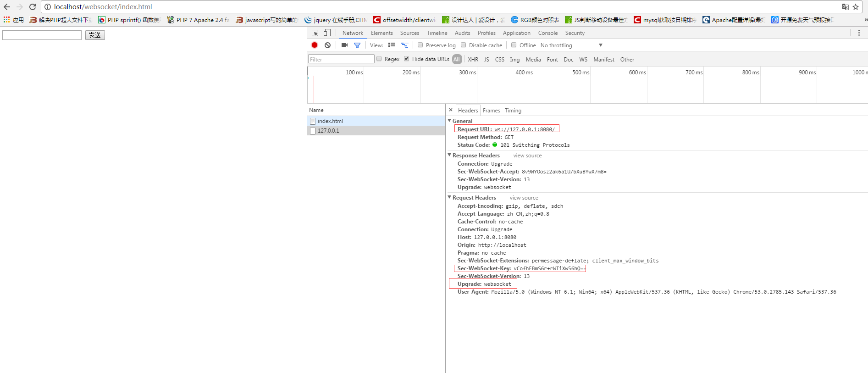Click the browser forward arrow
The width and height of the screenshot is (868, 373).
[x=20, y=7]
